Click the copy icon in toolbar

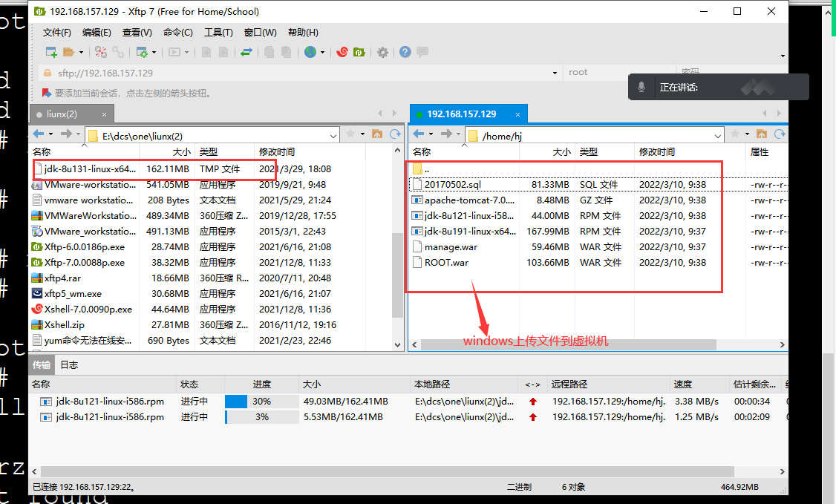click(x=270, y=52)
